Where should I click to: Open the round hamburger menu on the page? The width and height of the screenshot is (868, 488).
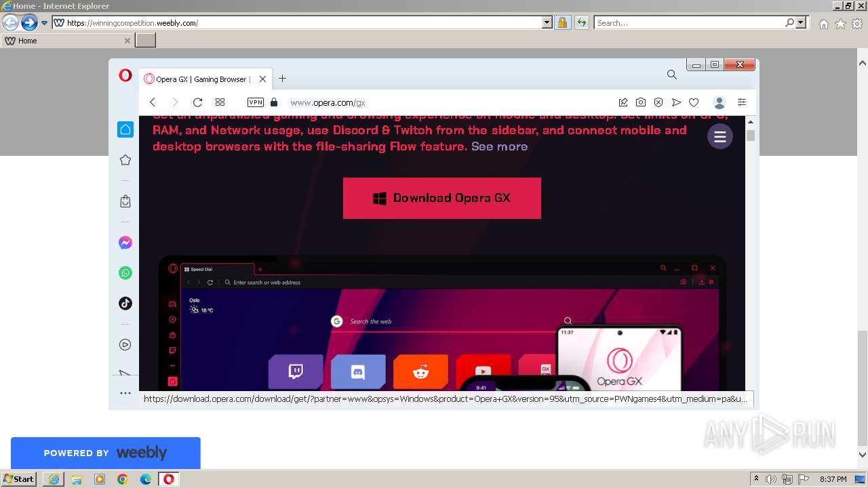point(720,136)
